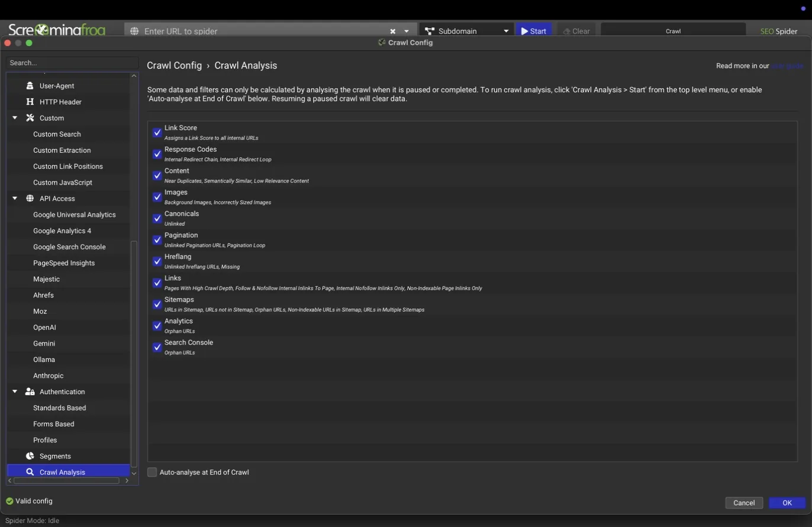Open Google Search Console settings
Screen dimensions: 812x527
(69, 247)
